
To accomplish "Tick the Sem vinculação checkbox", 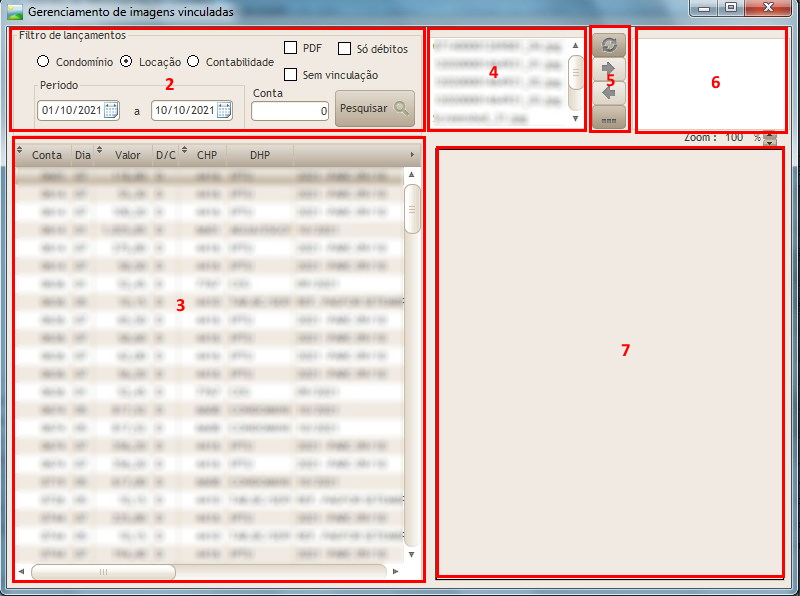I will point(290,75).
